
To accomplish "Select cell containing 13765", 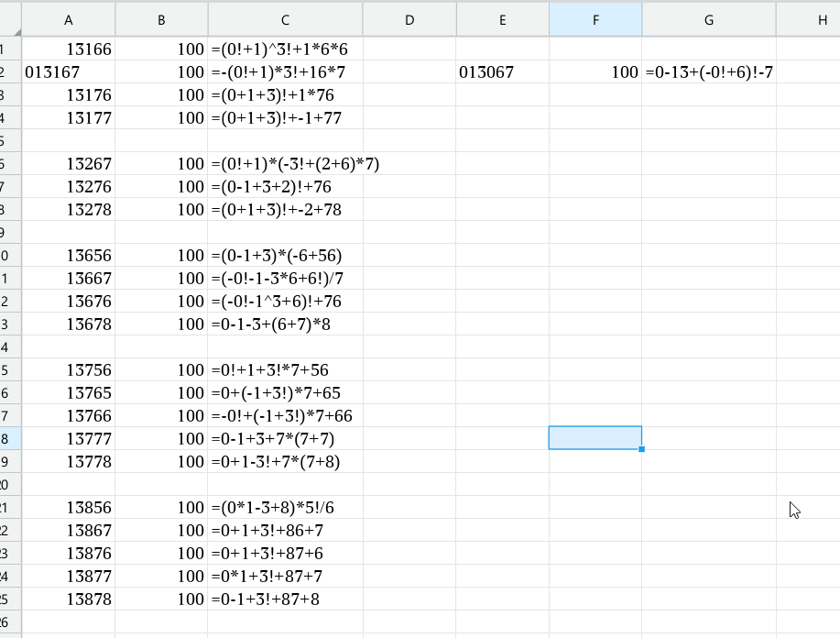I will (69, 393).
